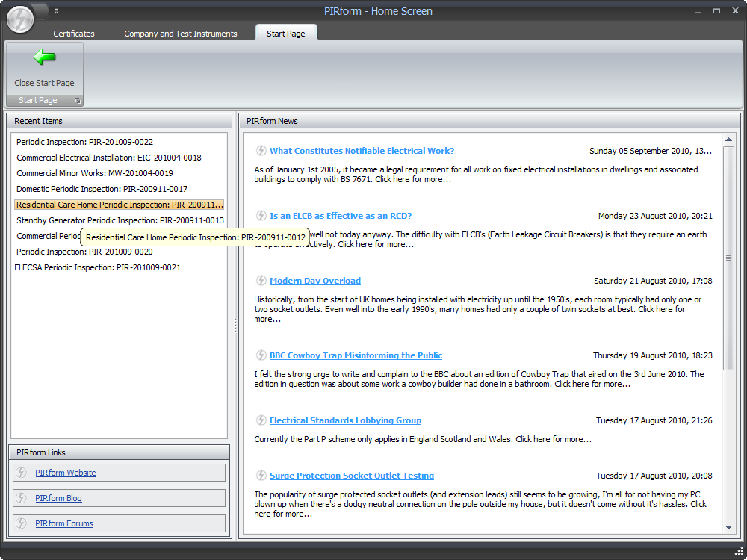Open Company and Test Instruments tab
Viewport: 747px width, 560px height.
(180, 34)
